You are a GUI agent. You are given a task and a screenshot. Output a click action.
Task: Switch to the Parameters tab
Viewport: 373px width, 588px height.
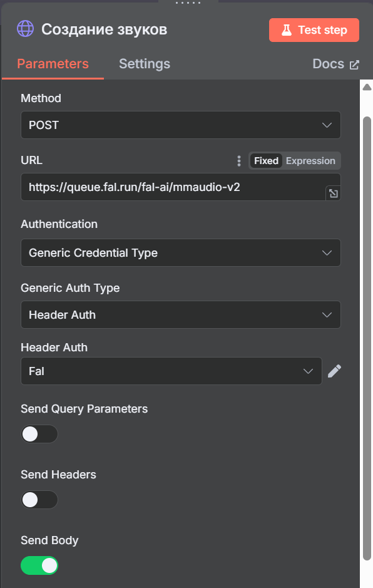53,64
